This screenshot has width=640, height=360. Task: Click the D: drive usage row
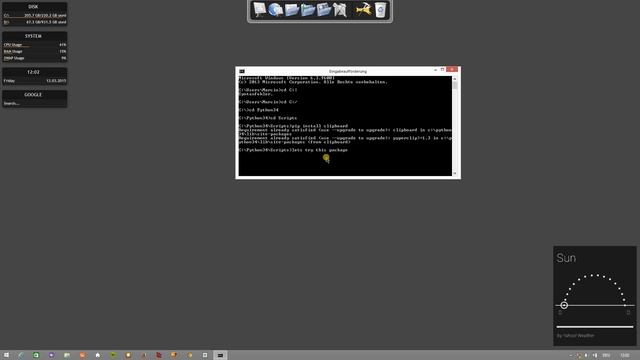pos(35,22)
